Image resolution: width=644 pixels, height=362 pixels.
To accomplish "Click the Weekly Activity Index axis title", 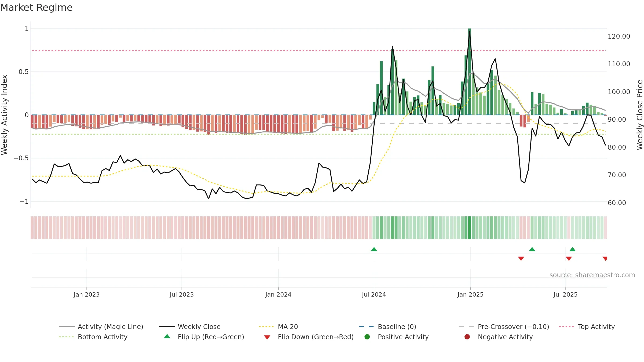I will pos(5,115).
